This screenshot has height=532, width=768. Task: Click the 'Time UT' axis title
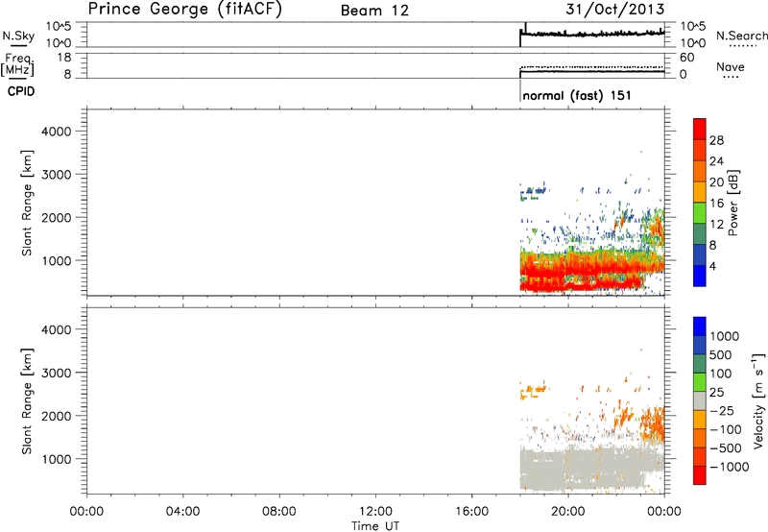pos(375,526)
